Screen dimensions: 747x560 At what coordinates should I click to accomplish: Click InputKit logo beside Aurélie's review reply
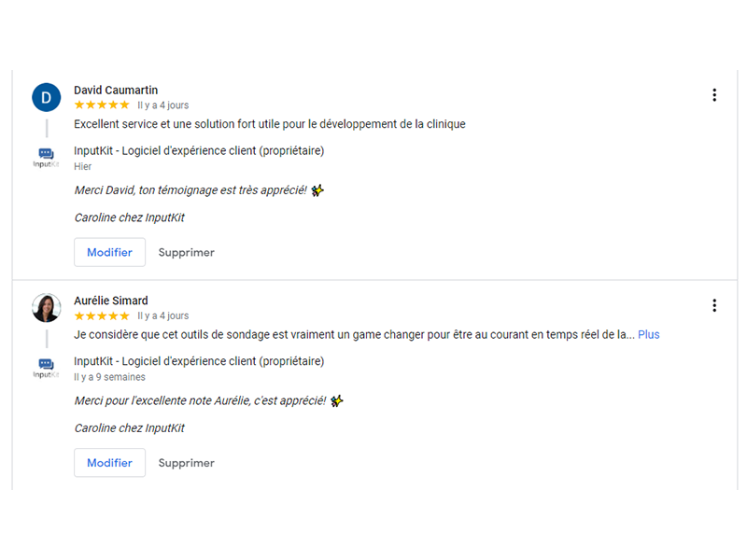46,368
